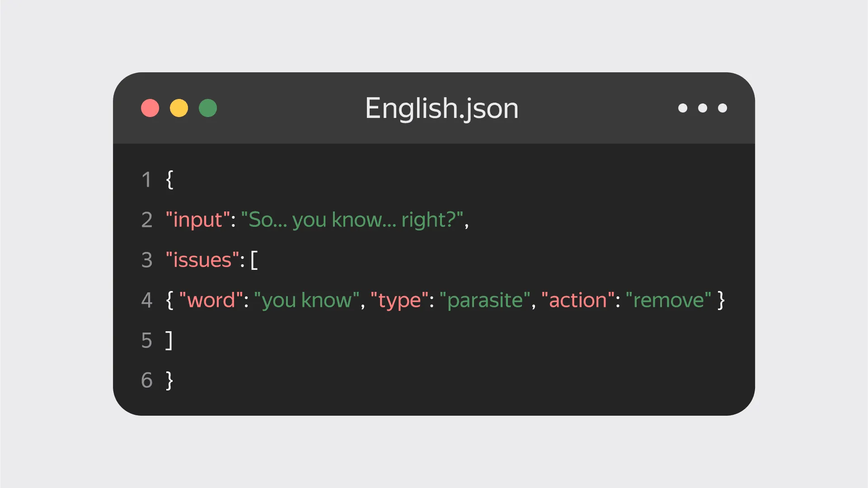Select line number 4 in gutter

147,300
